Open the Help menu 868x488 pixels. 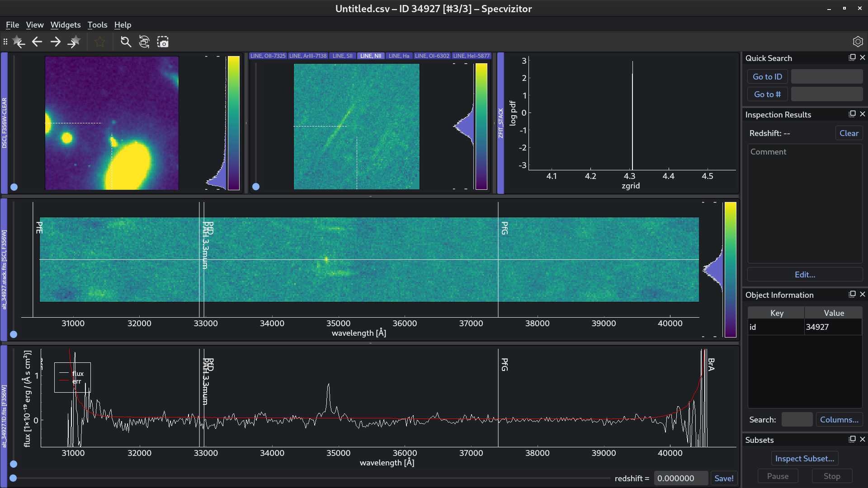tap(123, 25)
